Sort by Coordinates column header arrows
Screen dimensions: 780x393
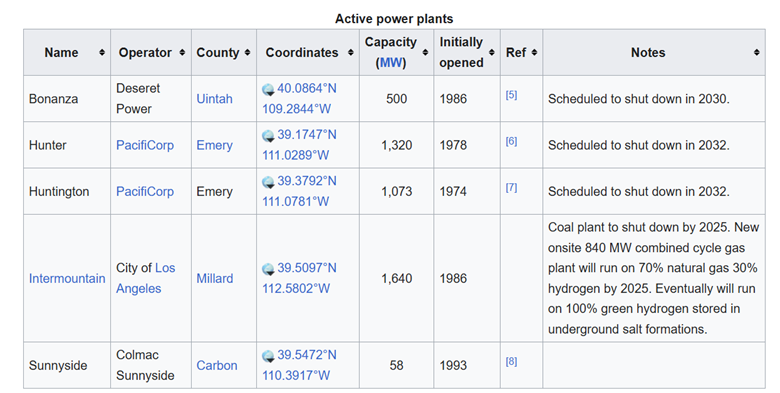coord(350,52)
